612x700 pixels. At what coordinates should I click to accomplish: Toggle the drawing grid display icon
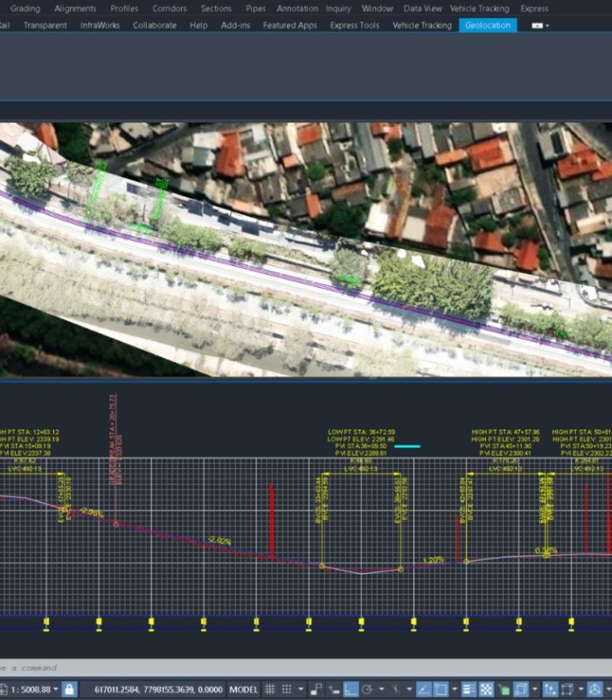pos(271,689)
